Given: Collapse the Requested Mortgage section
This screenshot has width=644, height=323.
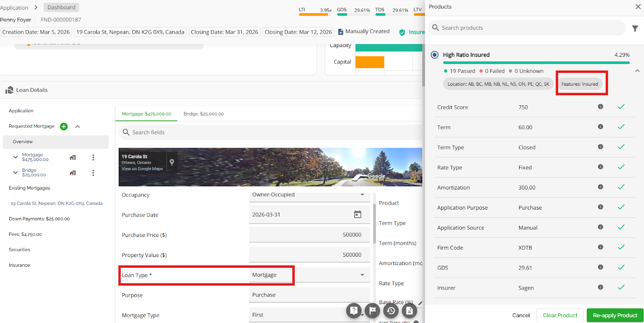Looking at the screenshot, I should (x=78, y=126).
